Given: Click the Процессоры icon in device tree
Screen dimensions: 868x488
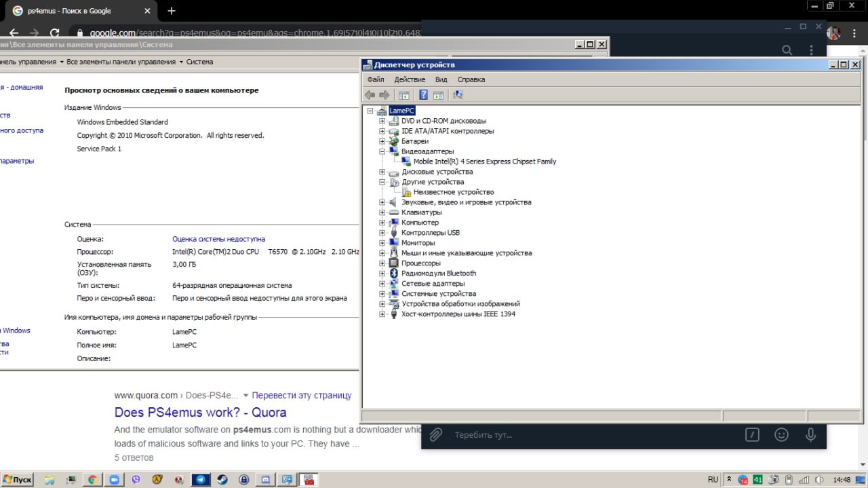Looking at the screenshot, I should click(394, 263).
